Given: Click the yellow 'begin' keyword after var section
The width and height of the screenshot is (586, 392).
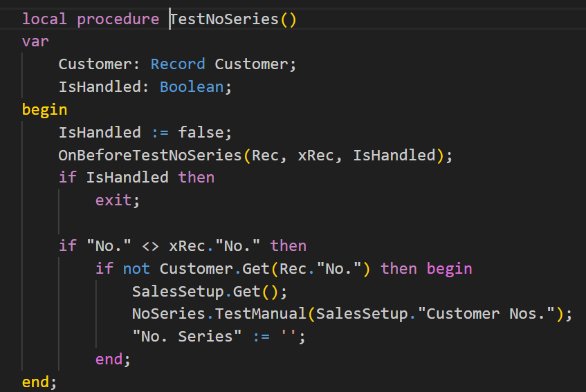Looking at the screenshot, I should click(x=44, y=109).
